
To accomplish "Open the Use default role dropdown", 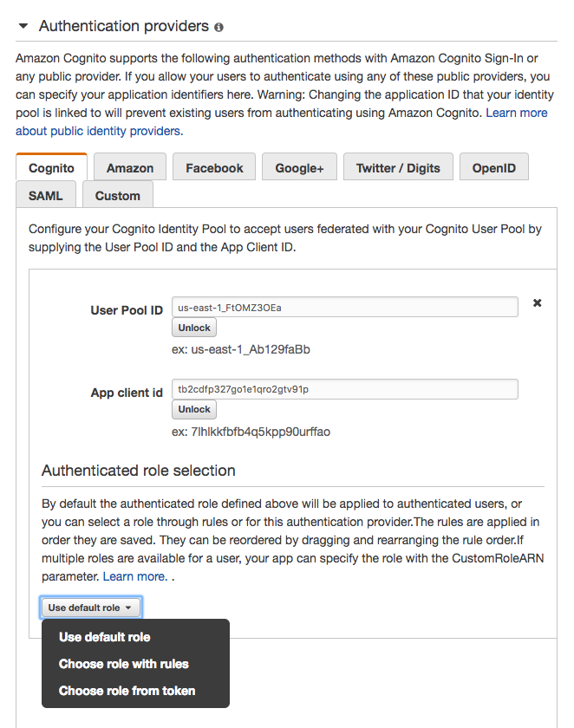I will point(90,608).
